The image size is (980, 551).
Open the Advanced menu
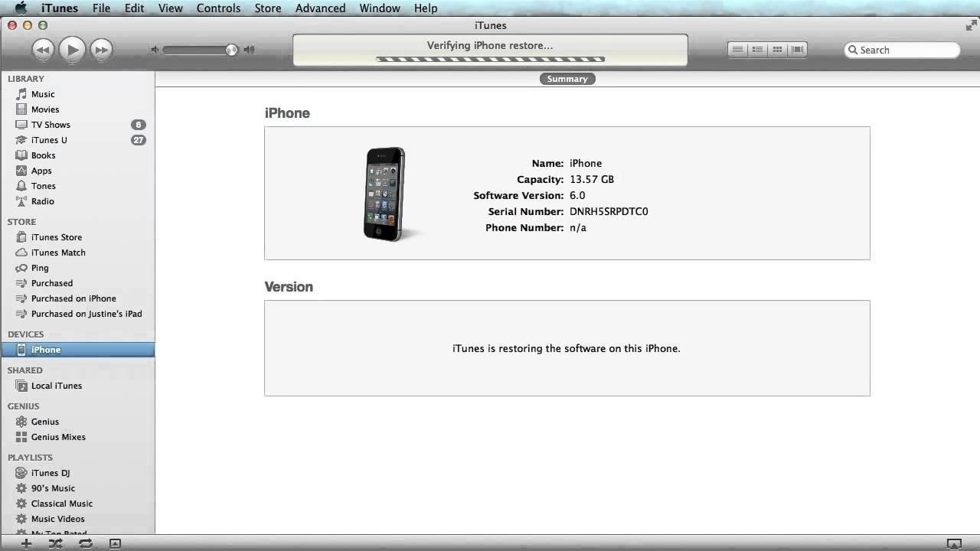click(x=320, y=8)
